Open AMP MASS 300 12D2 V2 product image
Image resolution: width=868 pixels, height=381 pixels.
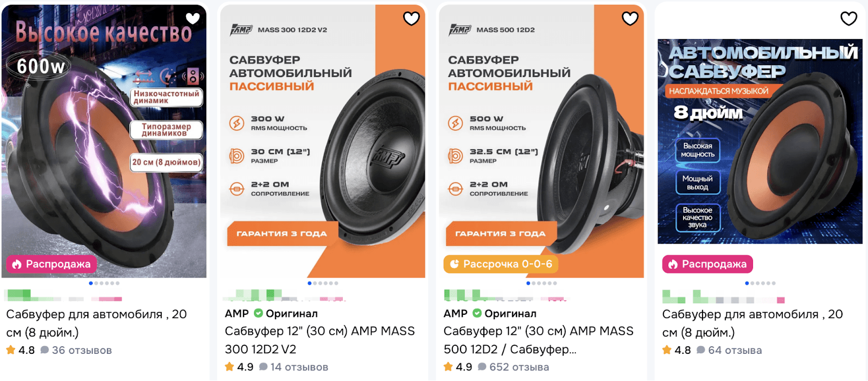(323, 141)
